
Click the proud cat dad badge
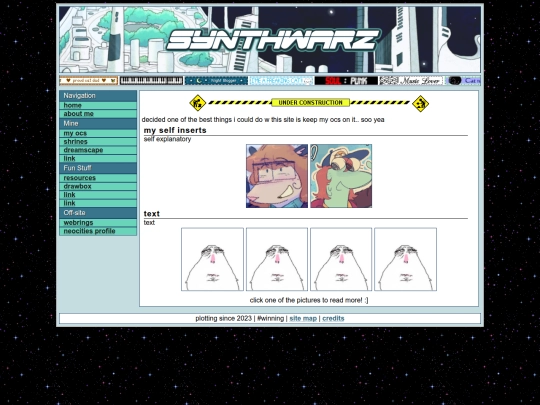click(x=89, y=81)
